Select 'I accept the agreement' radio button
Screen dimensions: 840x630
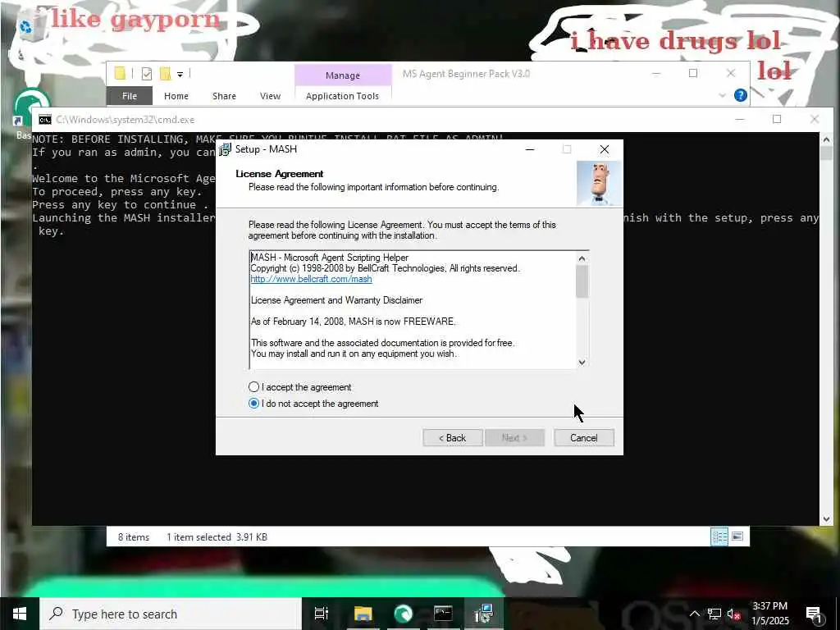point(254,387)
